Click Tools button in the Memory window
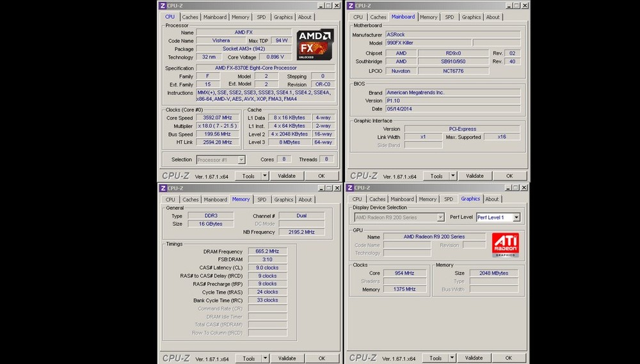This screenshot has width=640, height=364. (x=248, y=358)
